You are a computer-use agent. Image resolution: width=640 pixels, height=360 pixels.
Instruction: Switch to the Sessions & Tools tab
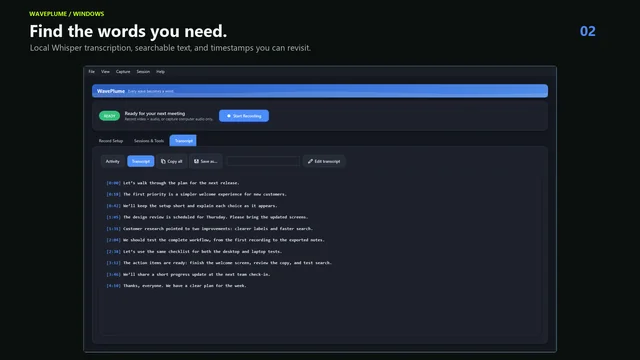[x=149, y=141]
